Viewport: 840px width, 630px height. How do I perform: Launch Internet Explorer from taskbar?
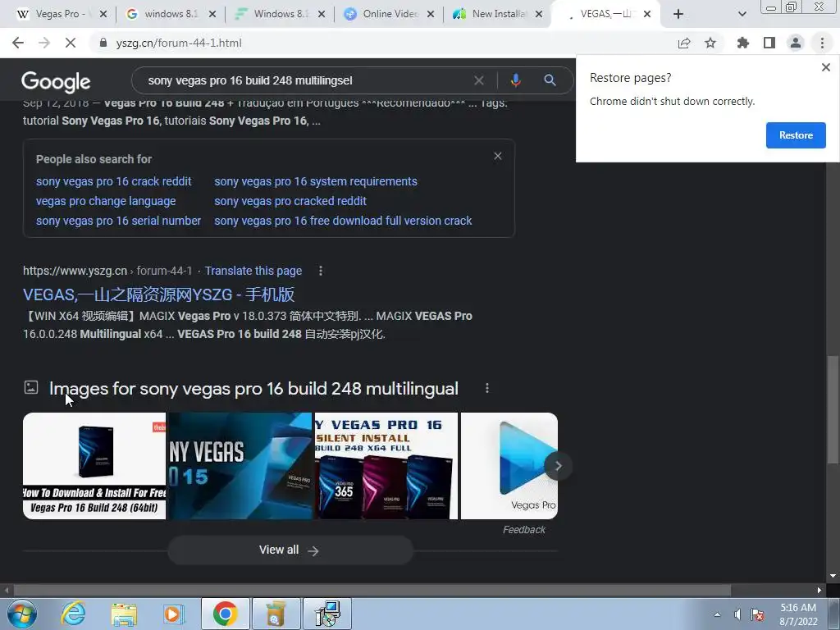73,614
